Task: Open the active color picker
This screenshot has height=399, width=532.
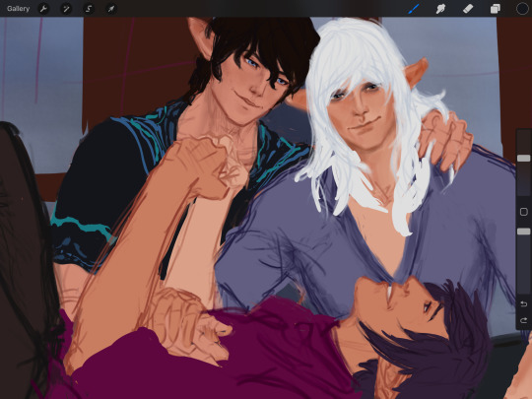Action: [x=522, y=9]
